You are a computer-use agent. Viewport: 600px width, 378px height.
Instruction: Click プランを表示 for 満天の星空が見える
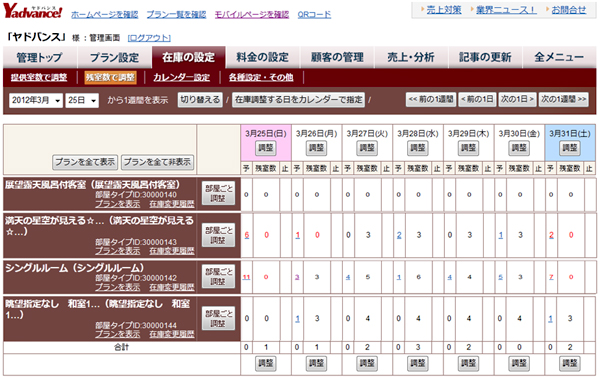[x=117, y=251]
